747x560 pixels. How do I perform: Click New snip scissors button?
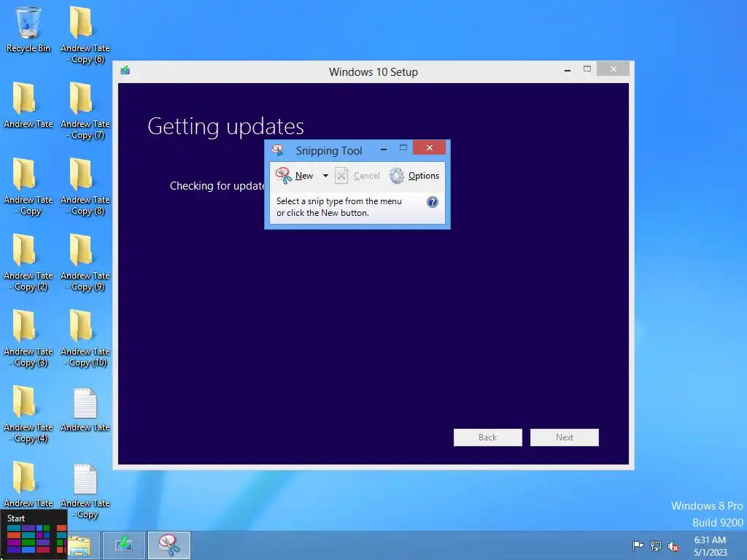coord(295,176)
